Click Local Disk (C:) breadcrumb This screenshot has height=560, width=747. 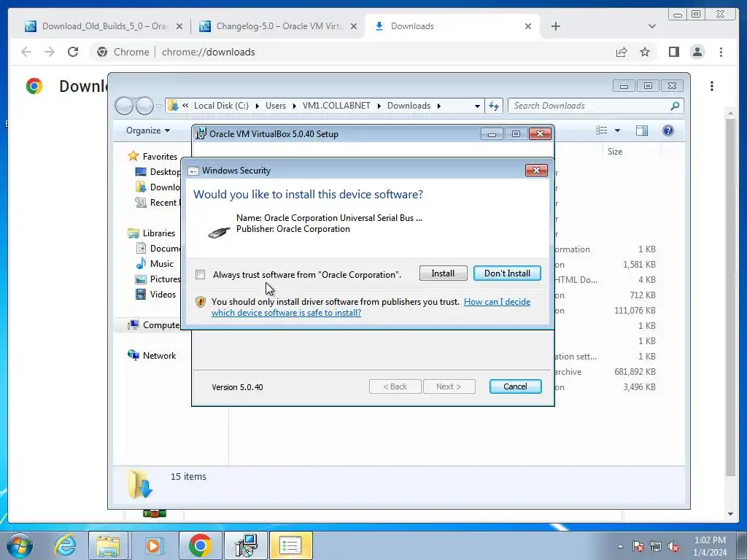[x=221, y=106]
